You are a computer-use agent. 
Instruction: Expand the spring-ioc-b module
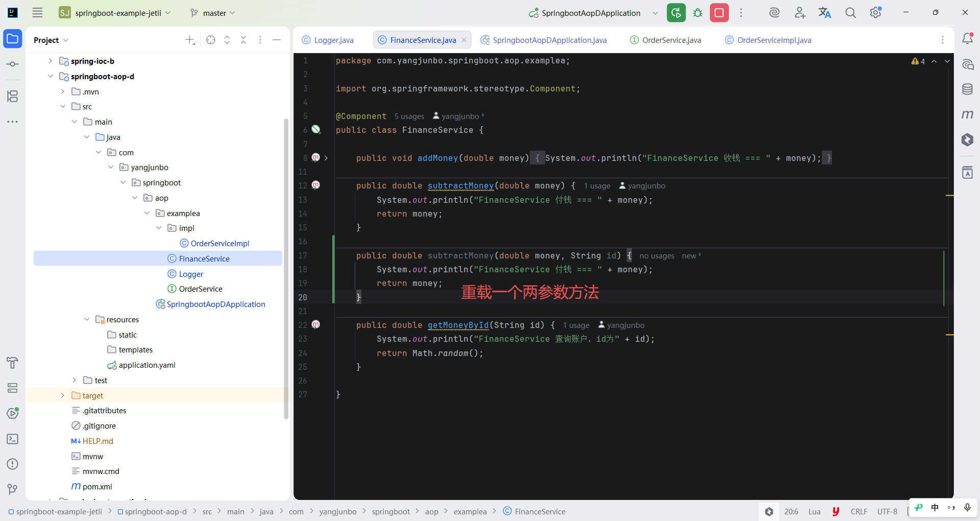pos(50,61)
